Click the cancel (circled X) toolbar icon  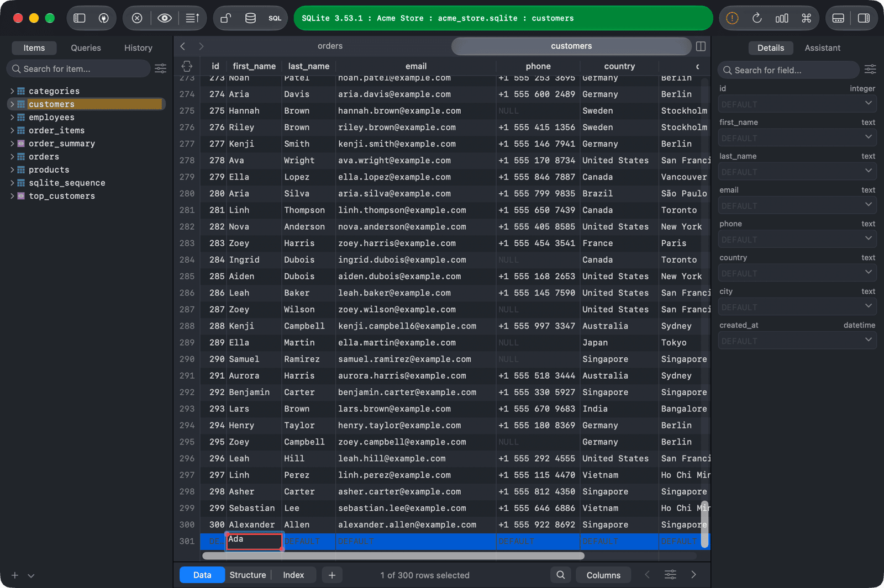(x=137, y=18)
